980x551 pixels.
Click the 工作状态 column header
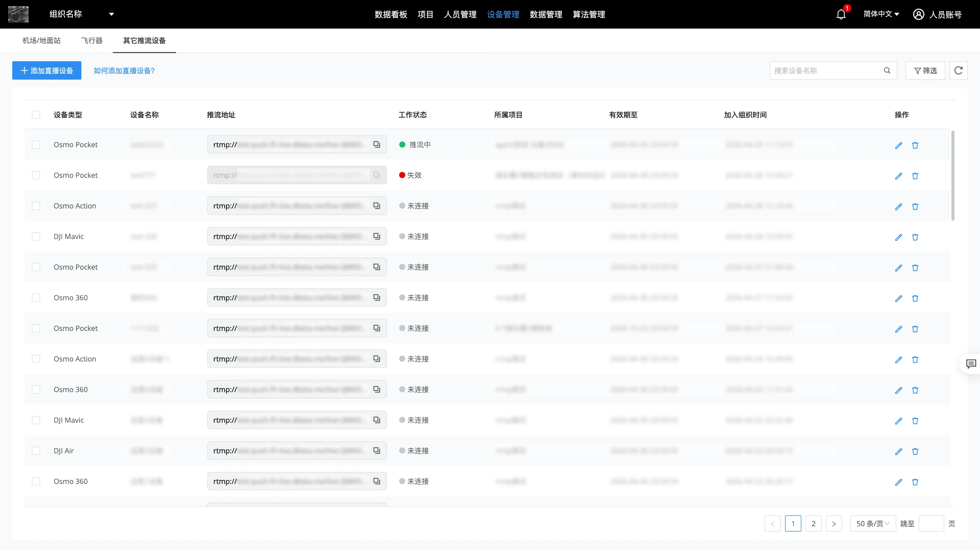click(412, 115)
